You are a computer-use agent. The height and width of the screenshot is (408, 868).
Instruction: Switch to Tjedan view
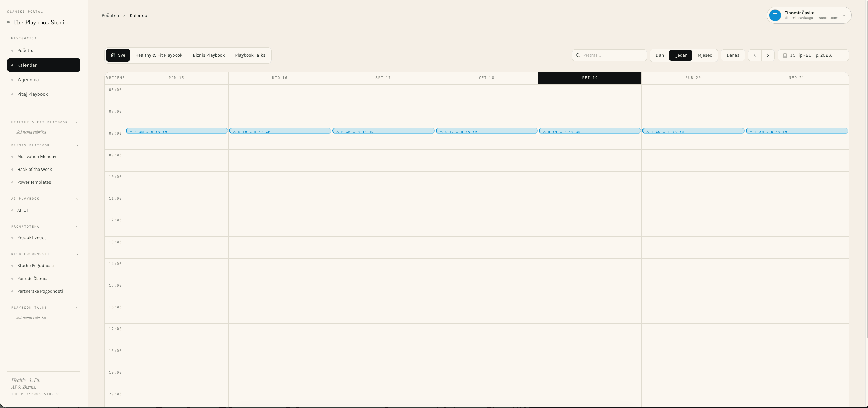[x=681, y=55]
